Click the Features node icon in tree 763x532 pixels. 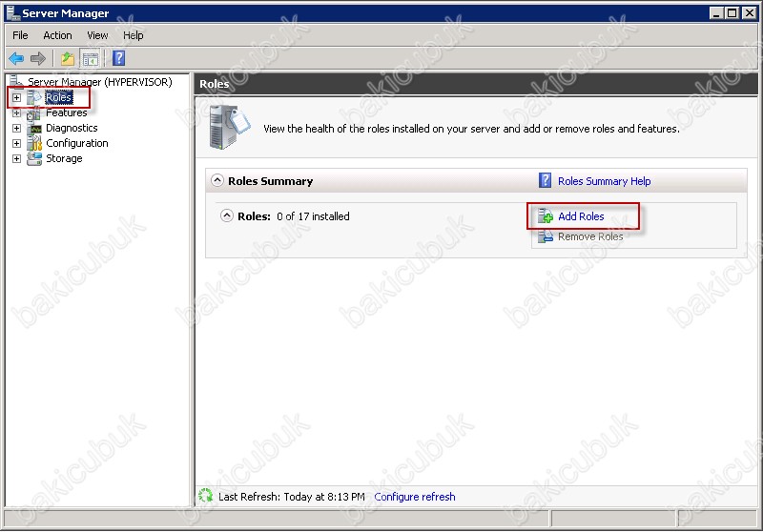34,113
